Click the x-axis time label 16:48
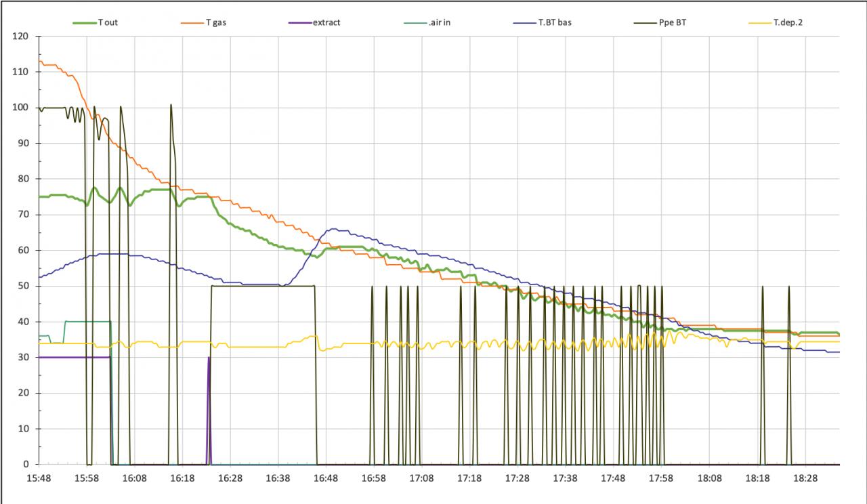867x504 pixels. (326, 478)
